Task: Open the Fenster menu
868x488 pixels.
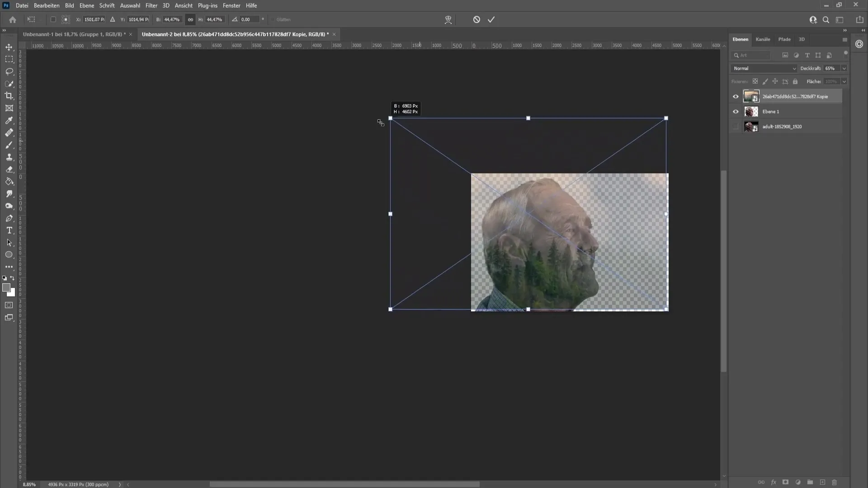Action: 231,5
